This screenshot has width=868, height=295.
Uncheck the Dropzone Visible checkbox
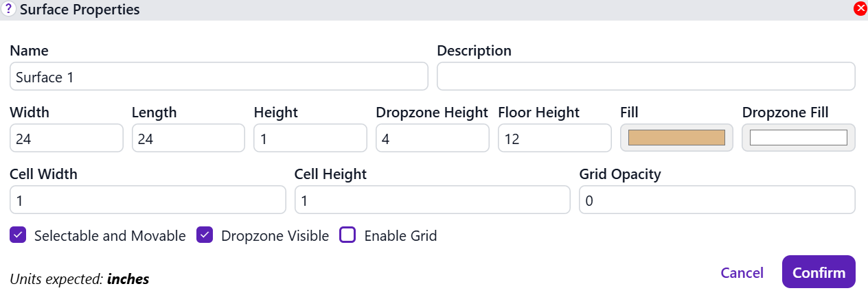(x=205, y=235)
